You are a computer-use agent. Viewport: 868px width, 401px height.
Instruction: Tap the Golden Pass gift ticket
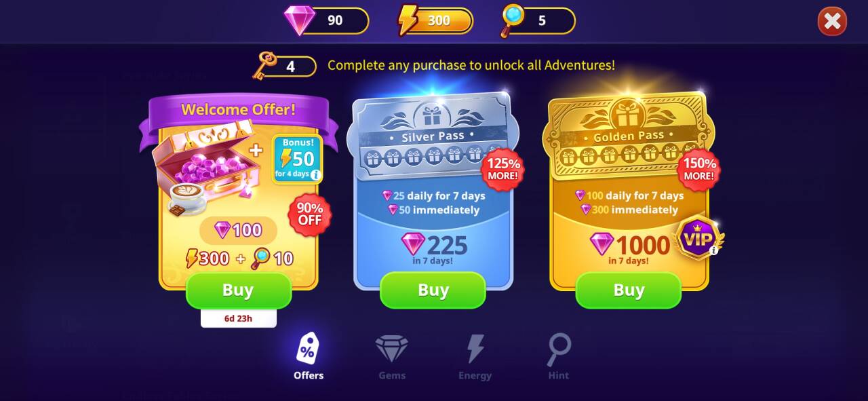[x=629, y=136]
